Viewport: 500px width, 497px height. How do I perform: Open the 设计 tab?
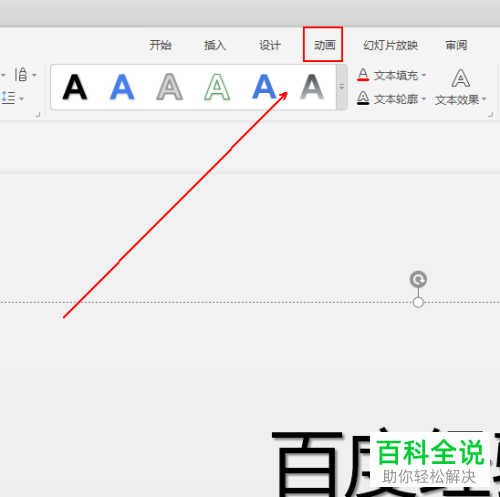pyautogui.click(x=270, y=45)
